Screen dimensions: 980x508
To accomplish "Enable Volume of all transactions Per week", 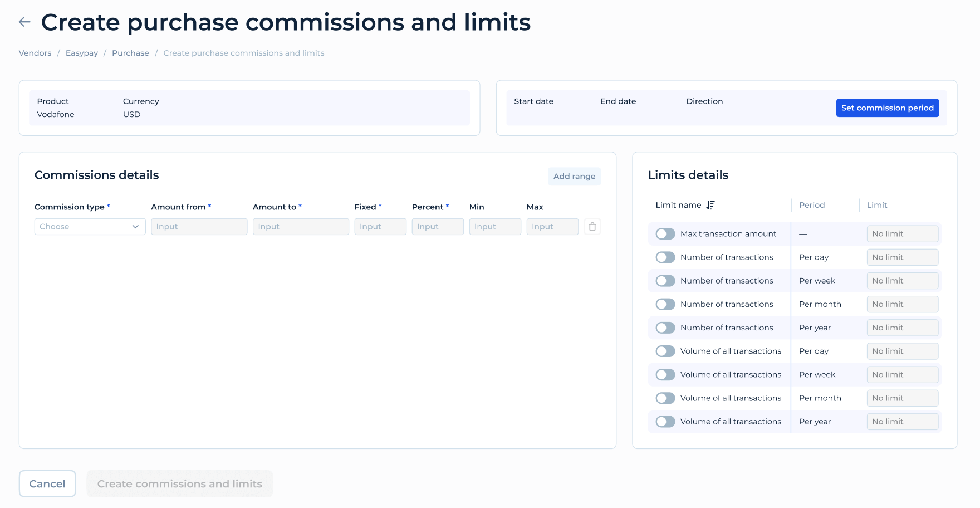I will tap(665, 375).
